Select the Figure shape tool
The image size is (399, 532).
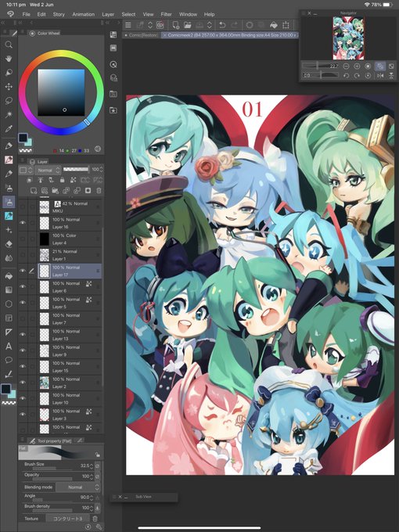pos(9,304)
